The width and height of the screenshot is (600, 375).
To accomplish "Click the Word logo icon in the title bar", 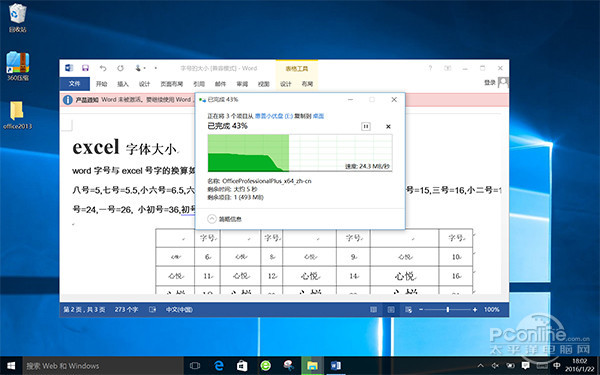I will coord(69,68).
